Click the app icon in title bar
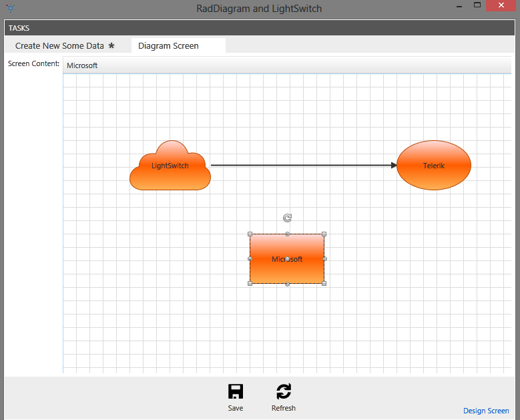This screenshot has height=420, width=520. (x=11, y=7)
